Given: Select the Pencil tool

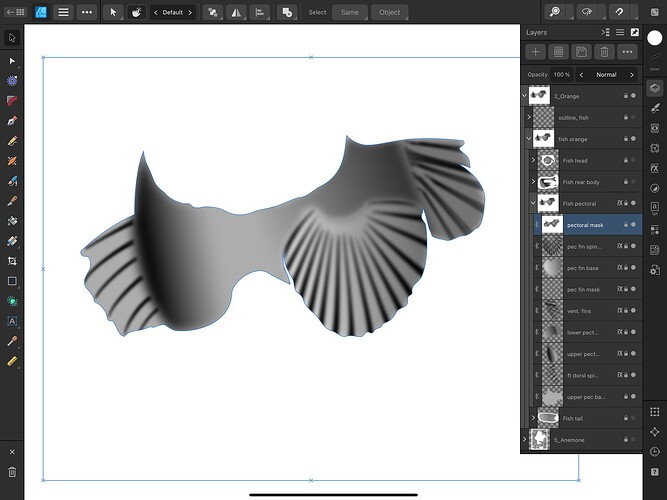Looking at the screenshot, I should click(12, 141).
